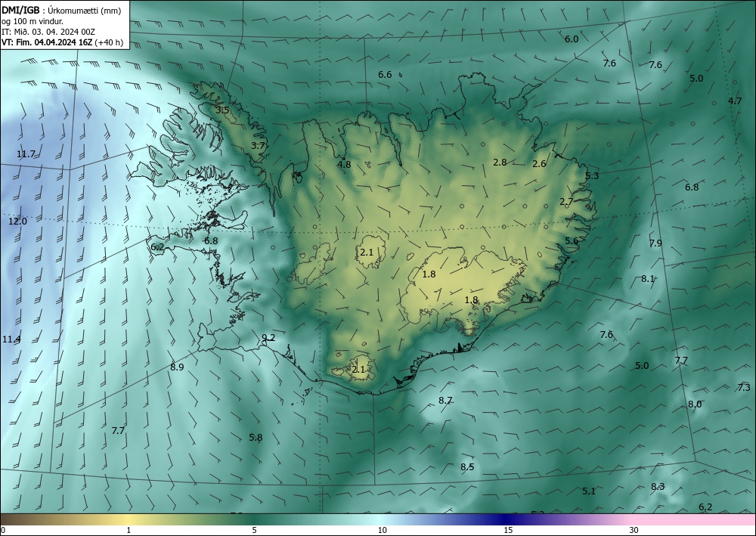Click the 'DMI/IGB : Úrkomumætti (mm)' title line
The width and height of the screenshot is (756, 536).
click(x=60, y=11)
